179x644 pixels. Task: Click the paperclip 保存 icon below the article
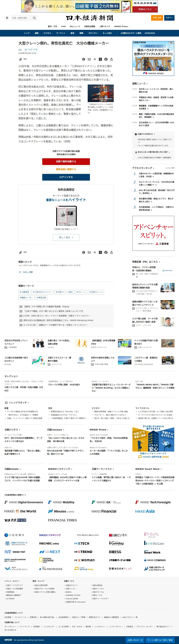[x=20, y=253]
